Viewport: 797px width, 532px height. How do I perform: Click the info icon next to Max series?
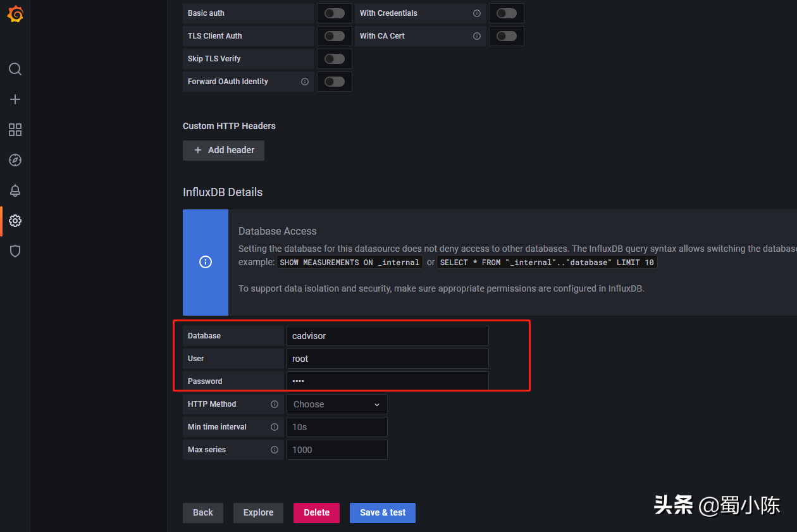tap(275, 450)
